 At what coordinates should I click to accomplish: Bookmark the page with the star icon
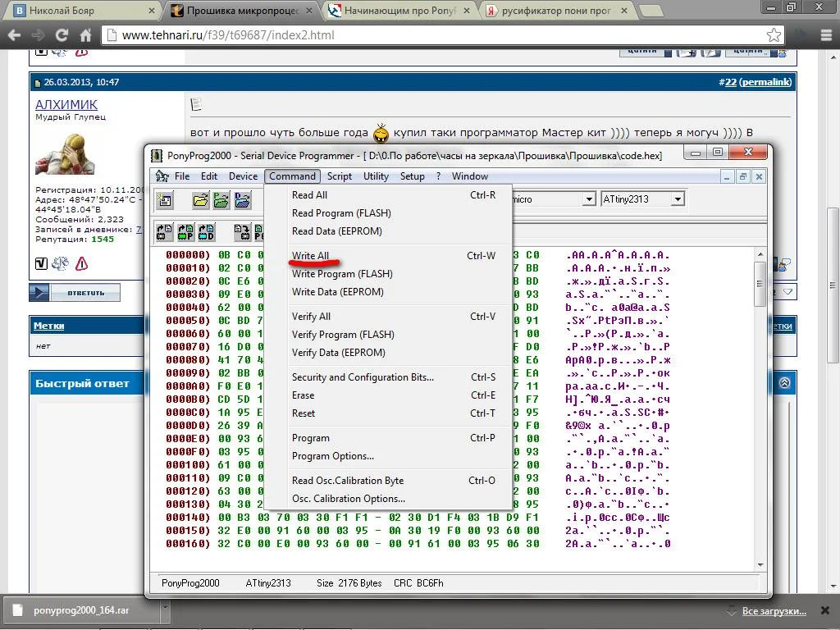(774, 35)
